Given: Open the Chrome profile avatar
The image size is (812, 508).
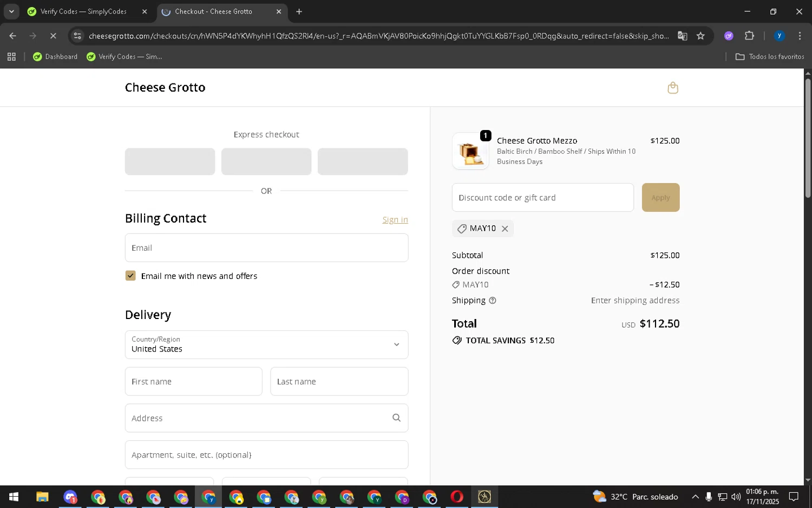Looking at the screenshot, I should (x=780, y=36).
